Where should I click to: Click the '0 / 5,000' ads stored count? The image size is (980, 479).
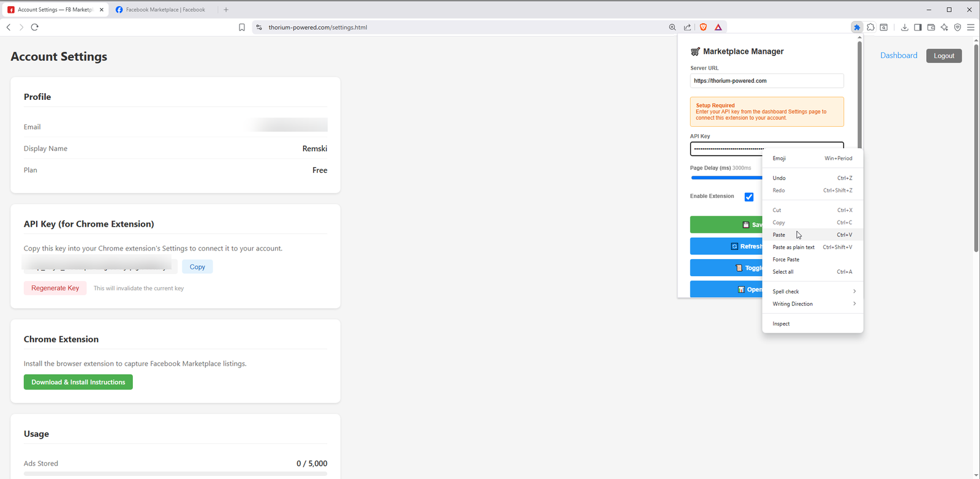312,464
